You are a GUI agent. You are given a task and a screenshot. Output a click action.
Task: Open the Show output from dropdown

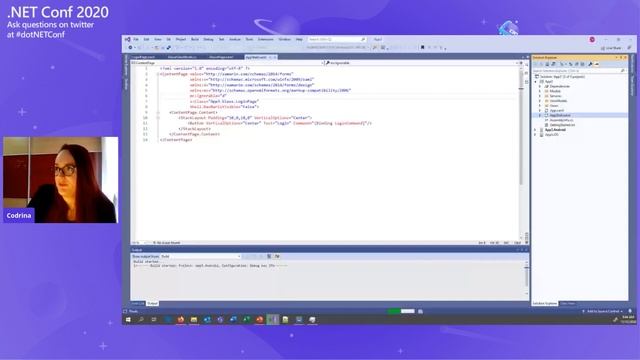coord(200,256)
